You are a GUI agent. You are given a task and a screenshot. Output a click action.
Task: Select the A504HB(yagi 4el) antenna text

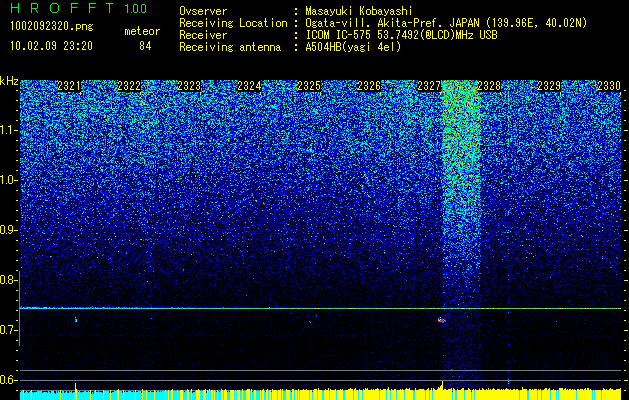click(x=353, y=47)
